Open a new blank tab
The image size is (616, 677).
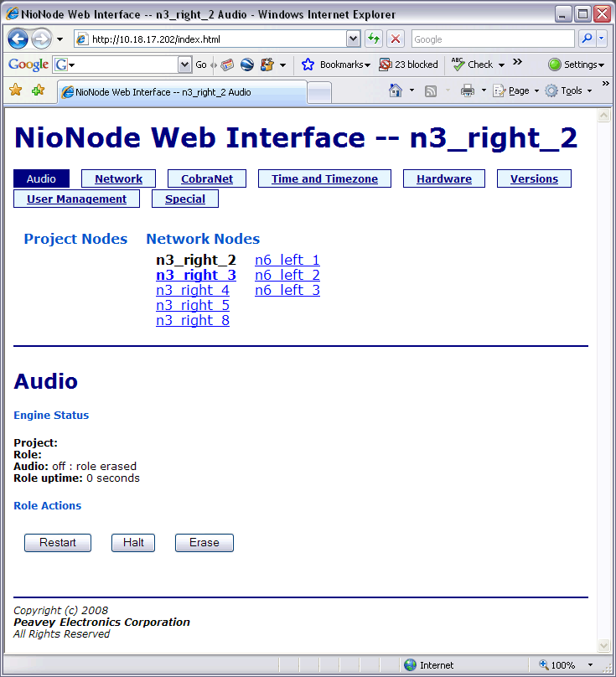pos(319,92)
